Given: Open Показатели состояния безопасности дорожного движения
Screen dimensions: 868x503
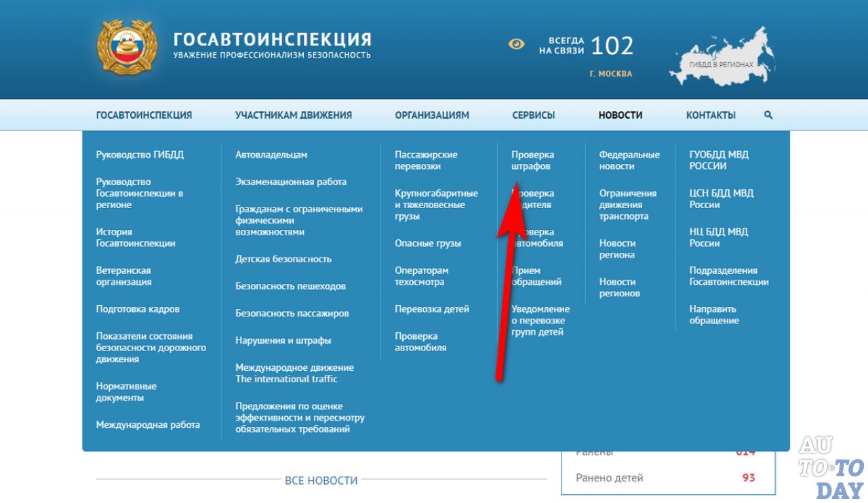Looking at the screenshot, I should pyautogui.click(x=151, y=348).
